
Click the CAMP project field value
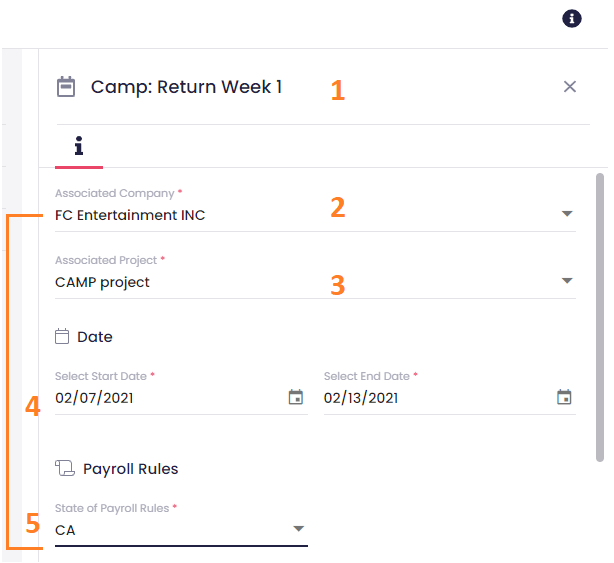click(102, 282)
